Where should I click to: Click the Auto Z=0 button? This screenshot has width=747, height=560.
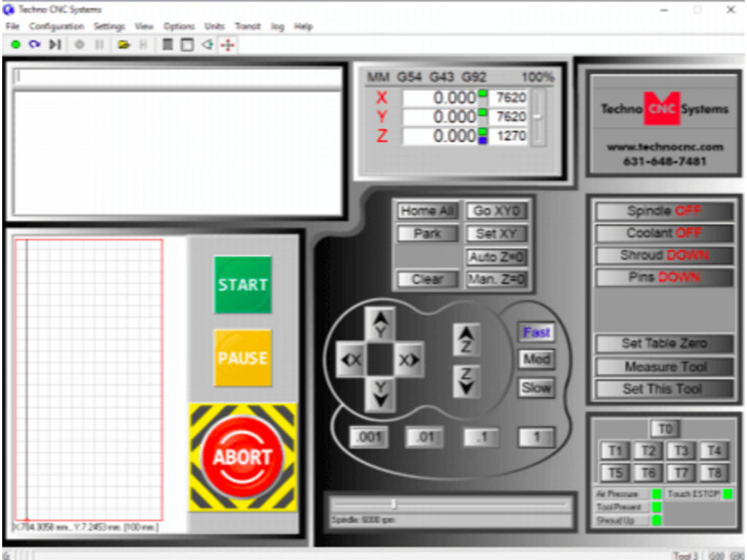(496, 257)
